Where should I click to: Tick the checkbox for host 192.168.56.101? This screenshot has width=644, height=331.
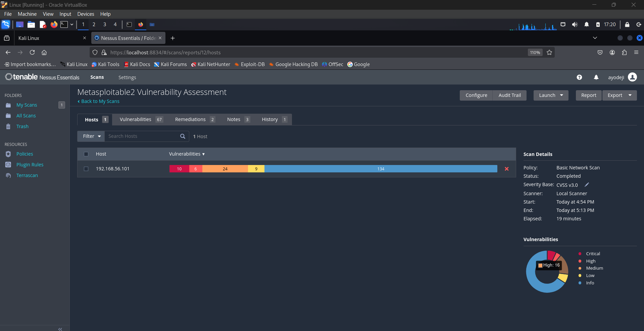click(86, 169)
